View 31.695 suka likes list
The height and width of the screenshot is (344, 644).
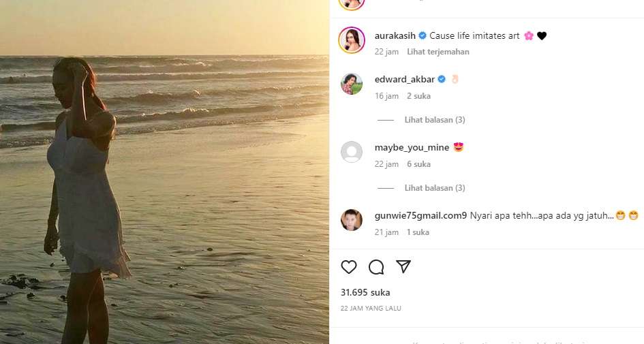click(365, 292)
